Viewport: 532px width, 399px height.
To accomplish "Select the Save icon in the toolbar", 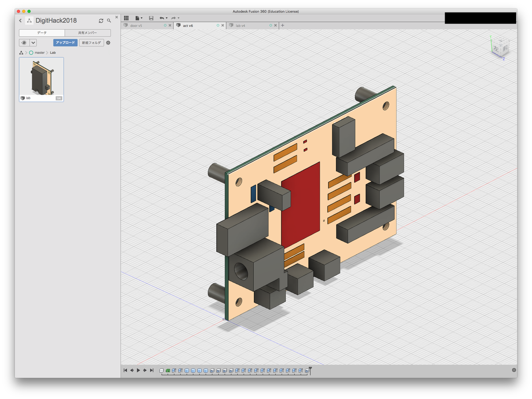I will (x=151, y=18).
